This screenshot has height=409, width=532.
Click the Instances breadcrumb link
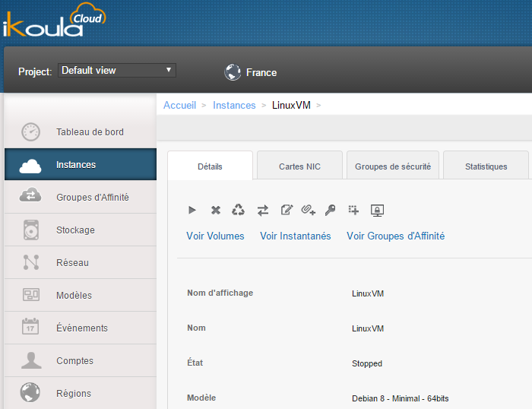[234, 105]
